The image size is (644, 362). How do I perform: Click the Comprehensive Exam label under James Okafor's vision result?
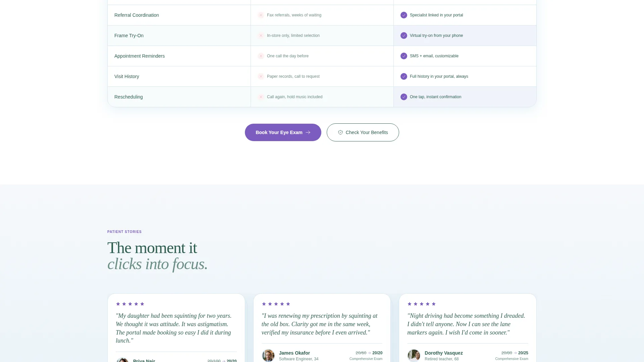(366, 359)
